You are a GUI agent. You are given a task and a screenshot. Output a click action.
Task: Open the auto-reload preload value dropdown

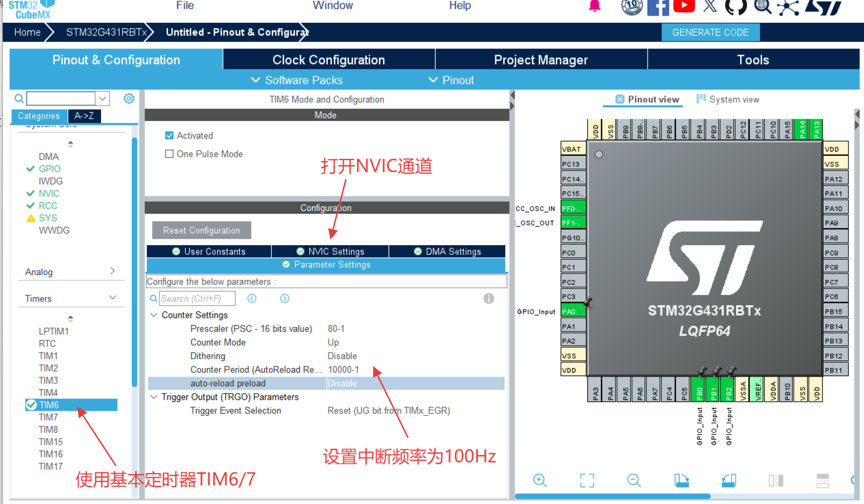(415, 383)
